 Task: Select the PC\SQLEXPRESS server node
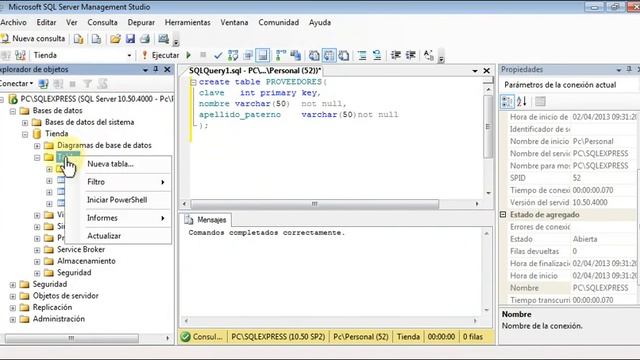[x=97, y=99]
